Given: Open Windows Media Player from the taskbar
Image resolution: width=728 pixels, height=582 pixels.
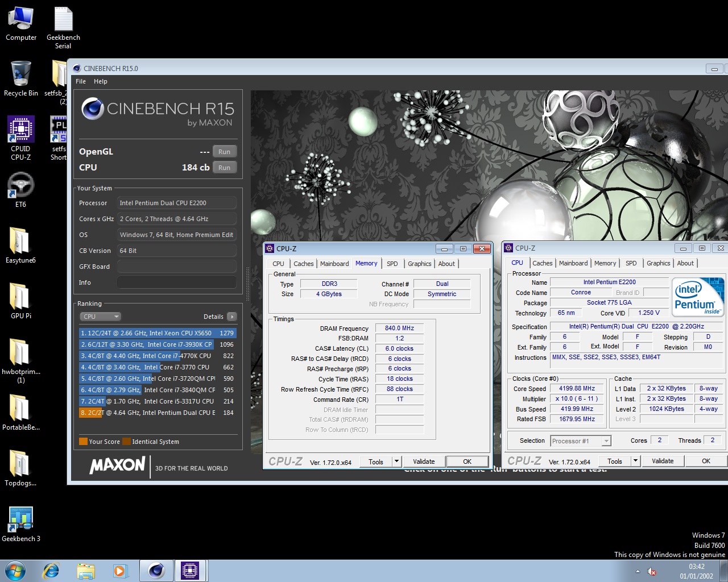Looking at the screenshot, I should tap(120, 571).
